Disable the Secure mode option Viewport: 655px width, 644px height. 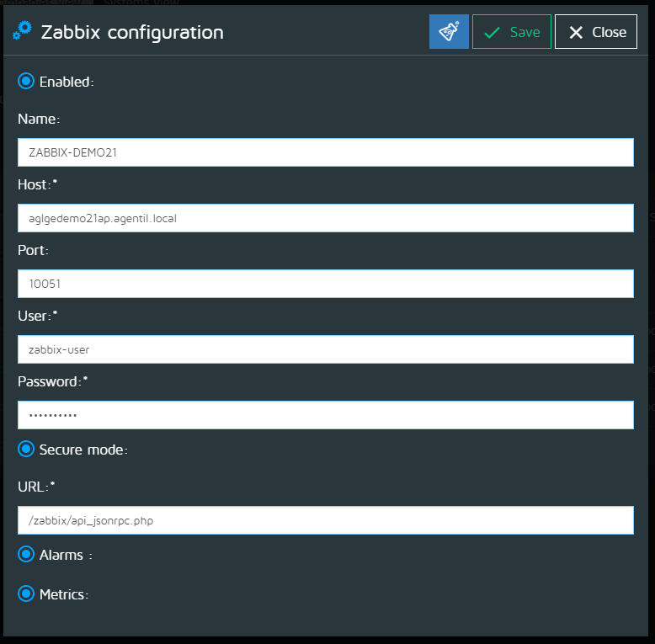(26, 449)
